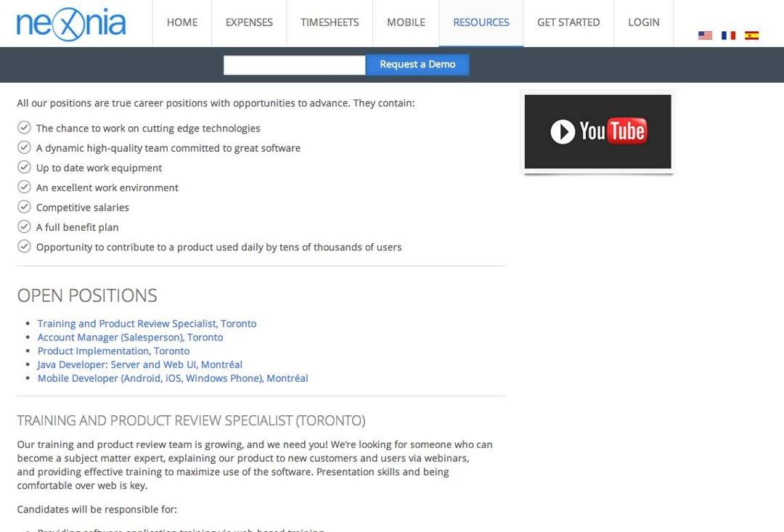Open the LOGIN menu item
This screenshot has height=532, width=784.
coord(643,22)
